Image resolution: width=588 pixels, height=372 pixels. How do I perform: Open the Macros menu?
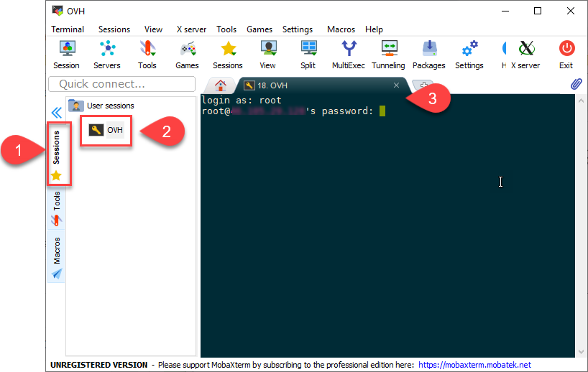(341, 29)
